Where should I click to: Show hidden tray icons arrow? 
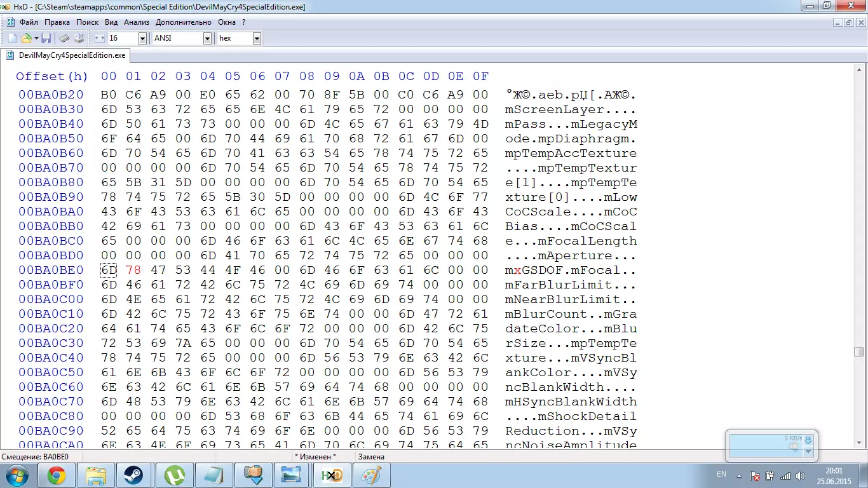[x=739, y=475]
